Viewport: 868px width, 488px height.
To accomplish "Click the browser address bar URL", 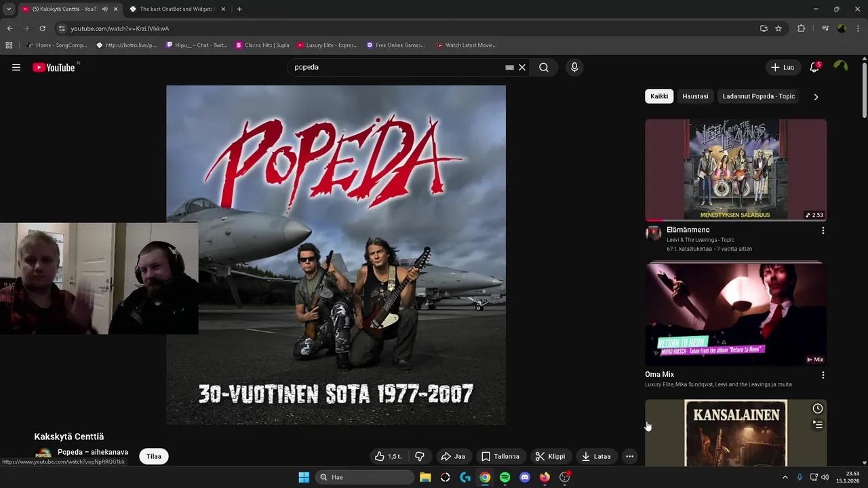I will point(120,28).
